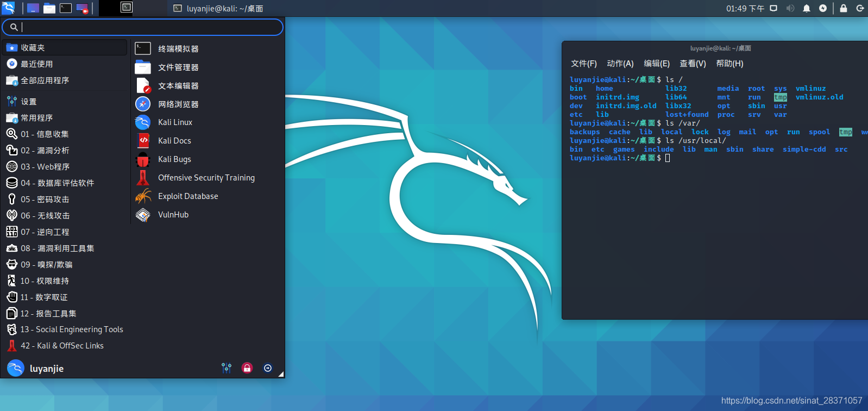Open Offensive Security Training entry
Screen dimensions: 868x411
click(207, 178)
